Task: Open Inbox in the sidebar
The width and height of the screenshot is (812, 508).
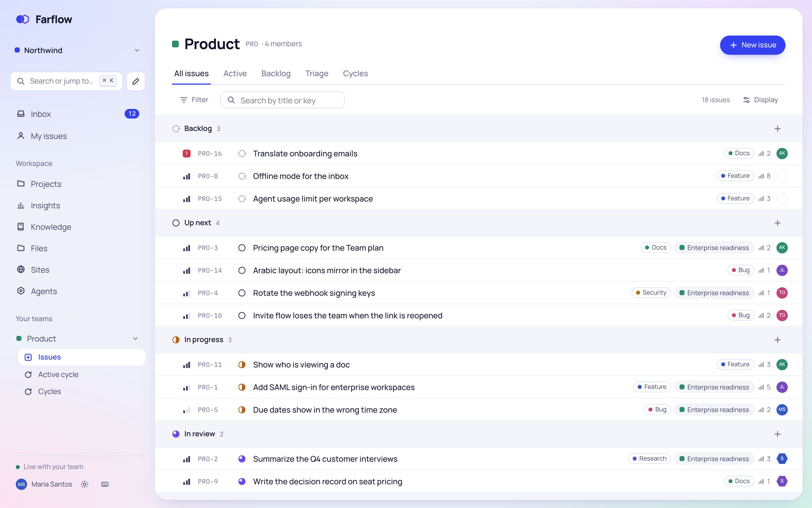Action: [78, 114]
